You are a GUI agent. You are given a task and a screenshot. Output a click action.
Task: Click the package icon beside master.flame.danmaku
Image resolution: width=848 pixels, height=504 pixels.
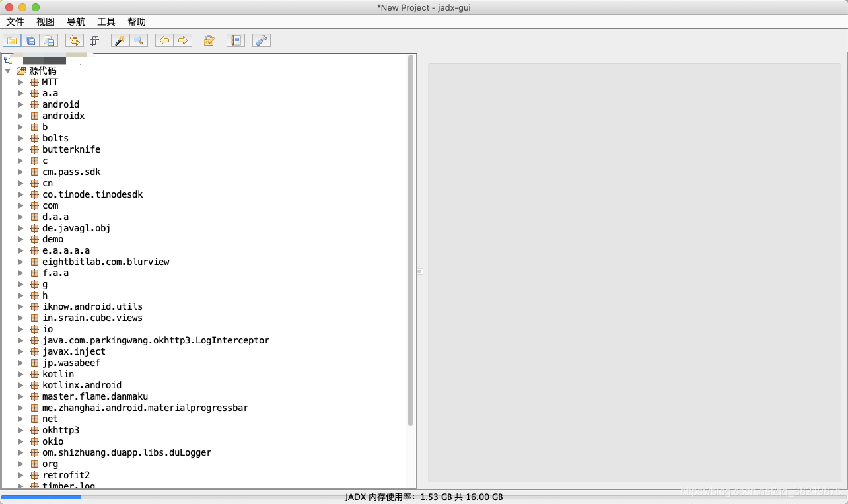[x=34, y=396]
